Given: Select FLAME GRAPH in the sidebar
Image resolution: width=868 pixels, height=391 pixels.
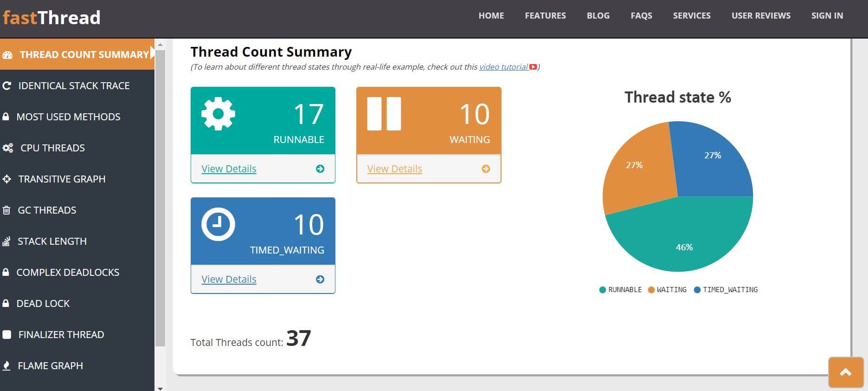Looking at the screenshot, I should pos(50,366).
